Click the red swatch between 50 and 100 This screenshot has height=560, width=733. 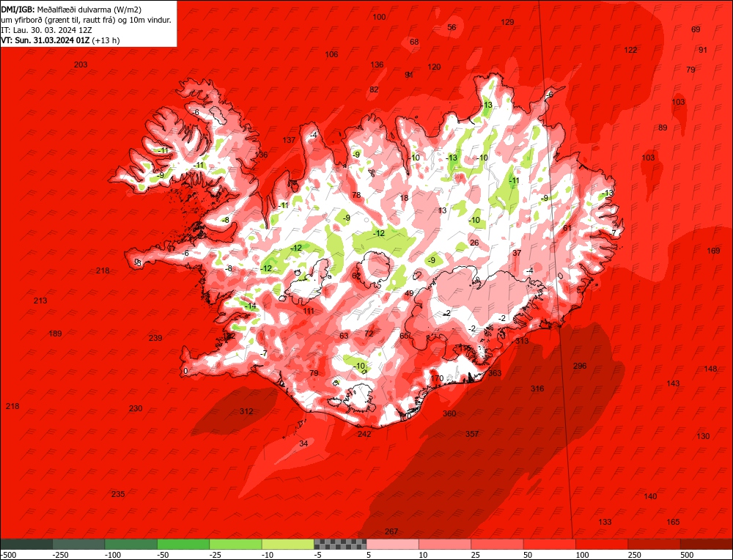pos(550,544)
